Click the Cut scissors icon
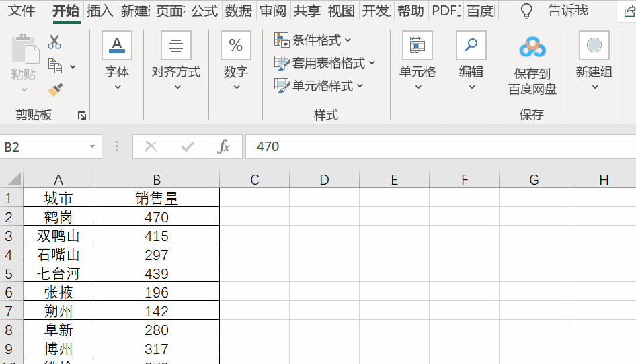Screen dimensions: 636x364 [x=54, y=42]
